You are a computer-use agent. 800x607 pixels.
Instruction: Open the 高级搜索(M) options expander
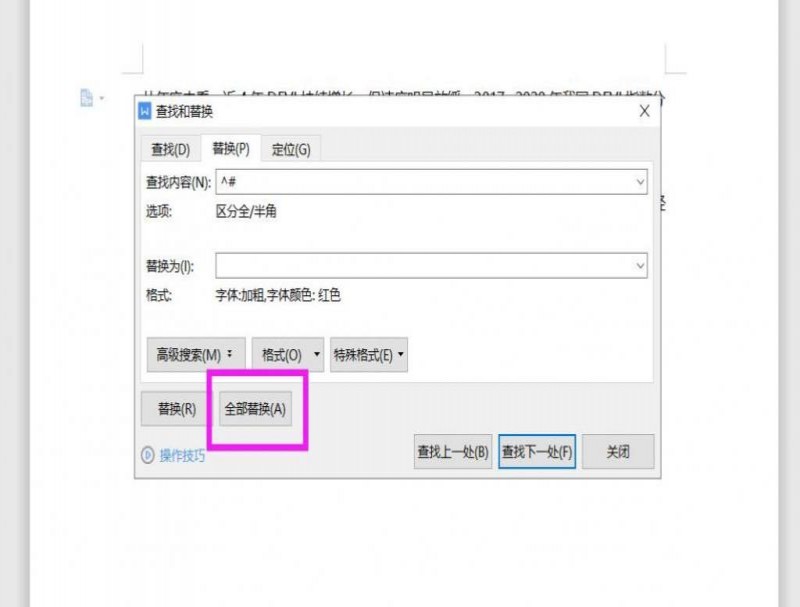click(x=196, y=355)
